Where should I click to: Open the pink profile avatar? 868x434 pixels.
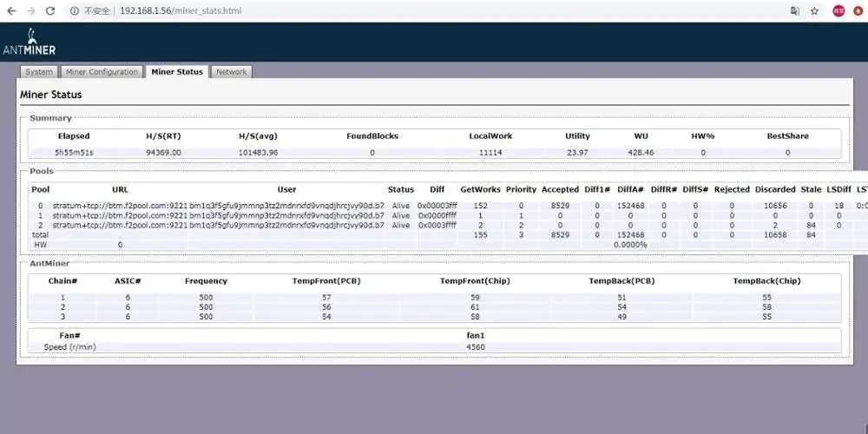(x=839, y=11)
